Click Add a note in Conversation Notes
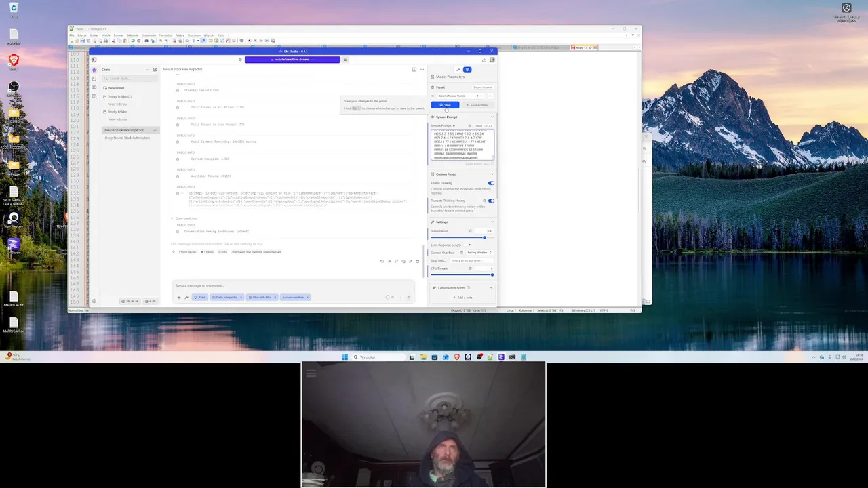 462,298
